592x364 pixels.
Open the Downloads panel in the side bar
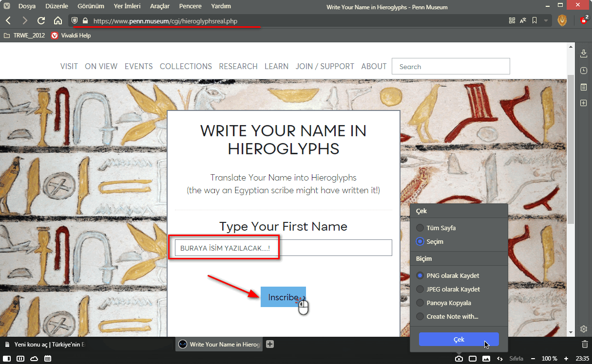tap(584, 54)
